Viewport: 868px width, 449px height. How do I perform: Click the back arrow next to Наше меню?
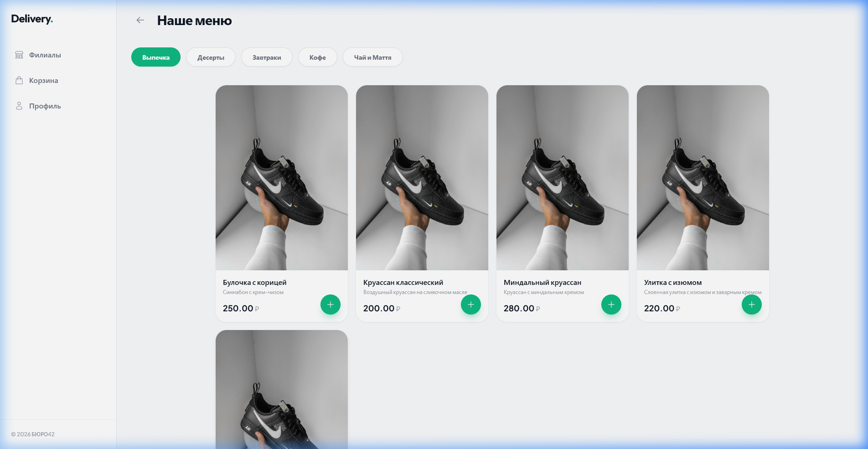click(x=140, y=20)
